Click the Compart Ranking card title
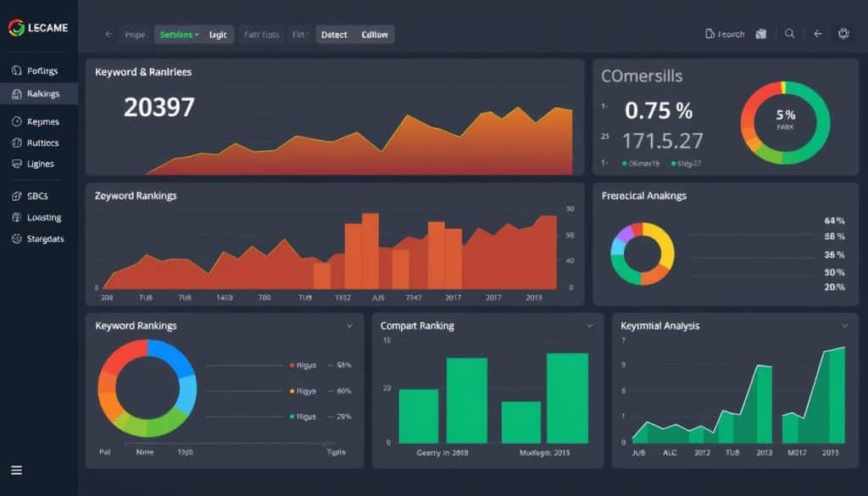Screen dimensions: 868x496 [x=417, y=326]
